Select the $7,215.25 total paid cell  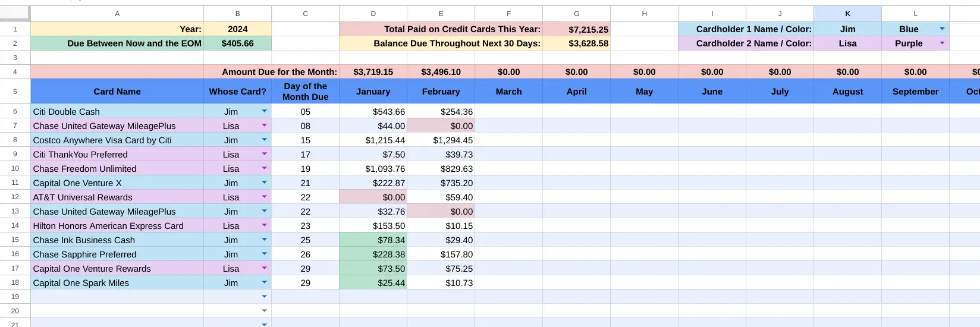click(577, 29)
